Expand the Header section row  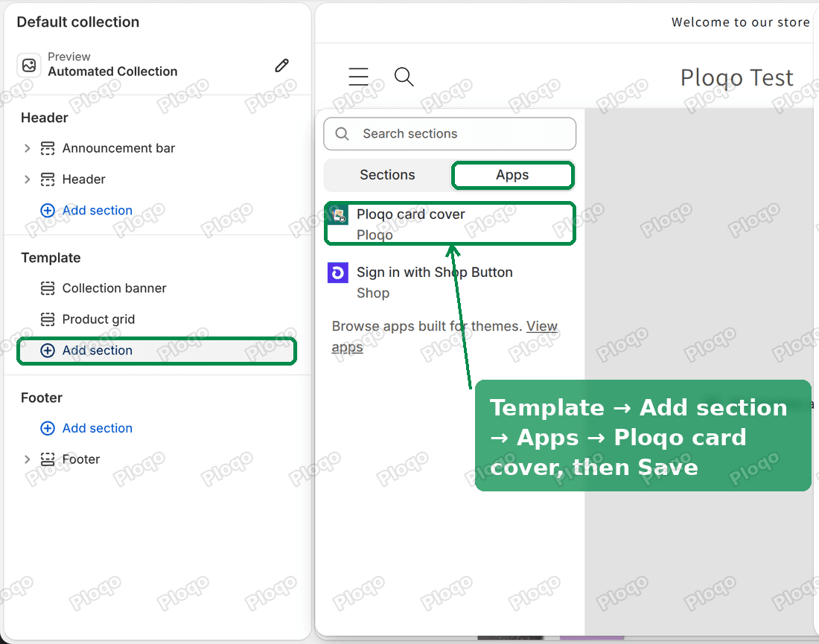pos(27,179)
